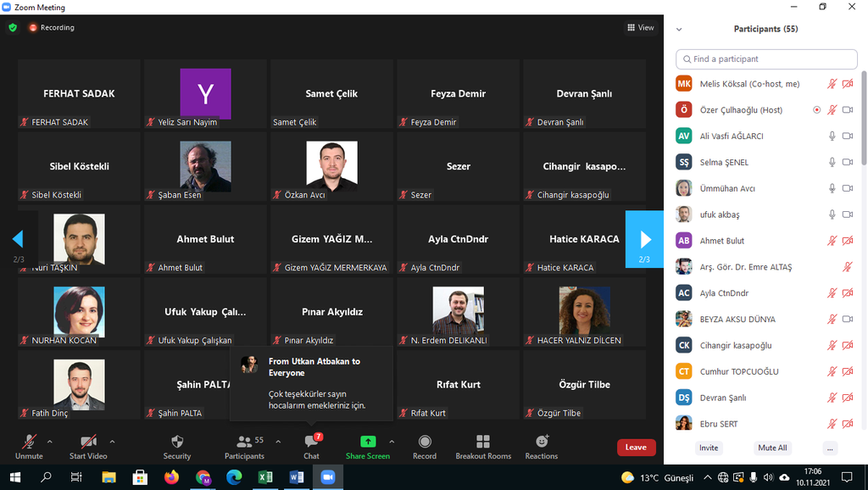868x490 pixels.
Task: Open the Breakout Rooms grid icon
Action: point(483,442)
